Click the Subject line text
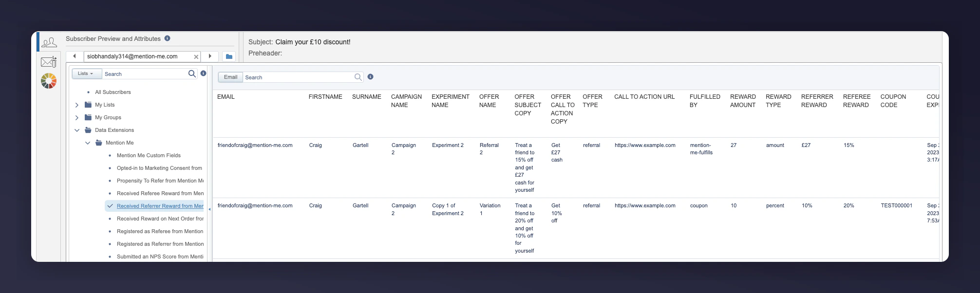Viewport: 980px width, 293px height. 313,42
